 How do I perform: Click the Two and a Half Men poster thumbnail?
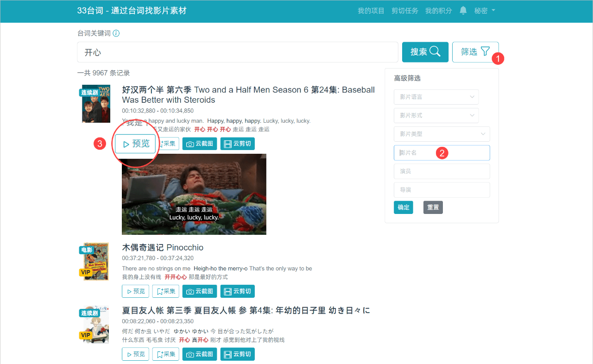tap(96, 104)
